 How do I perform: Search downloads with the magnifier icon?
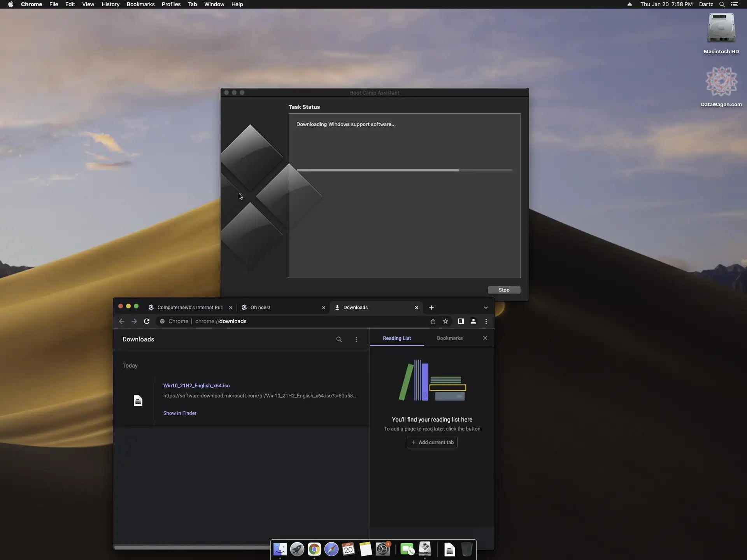(x=339, y=339)
